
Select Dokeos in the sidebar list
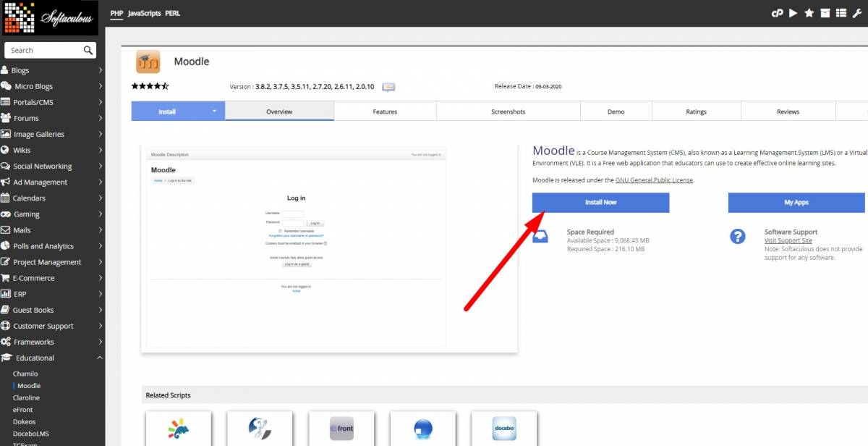point(24,421)
